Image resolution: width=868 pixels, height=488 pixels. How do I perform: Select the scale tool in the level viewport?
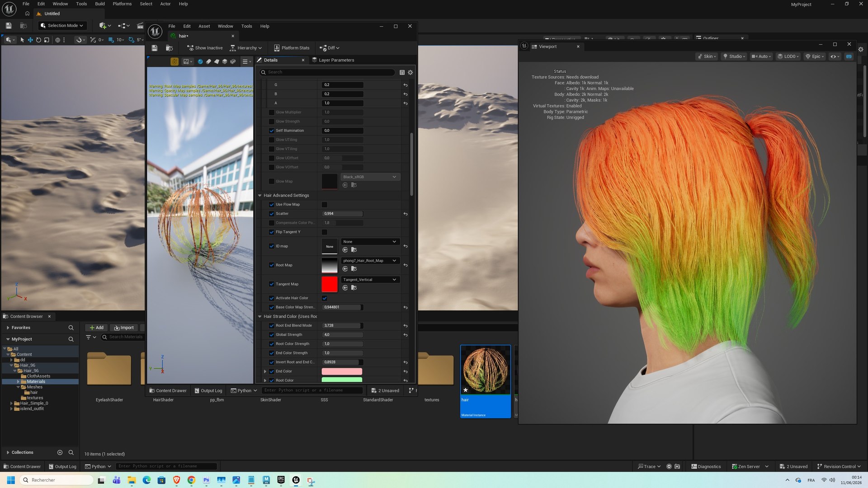(x=47, y=40)
